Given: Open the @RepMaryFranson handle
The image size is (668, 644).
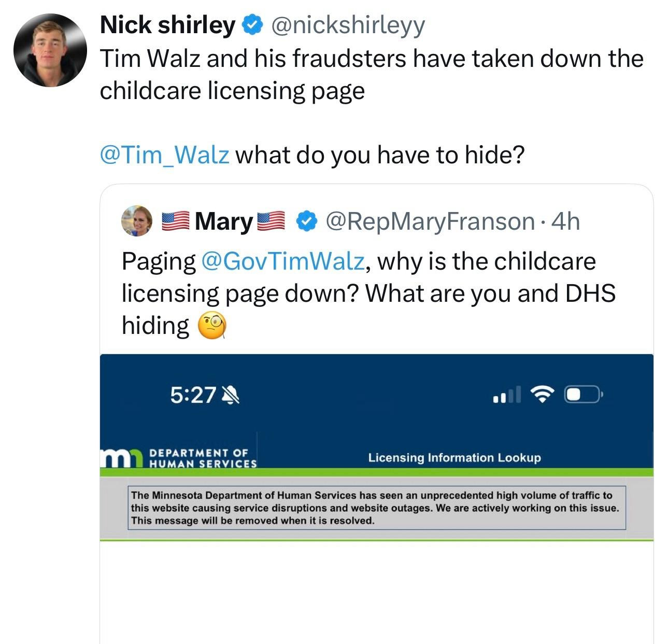Looking at the screenshot, I should (x=430, y=221).
